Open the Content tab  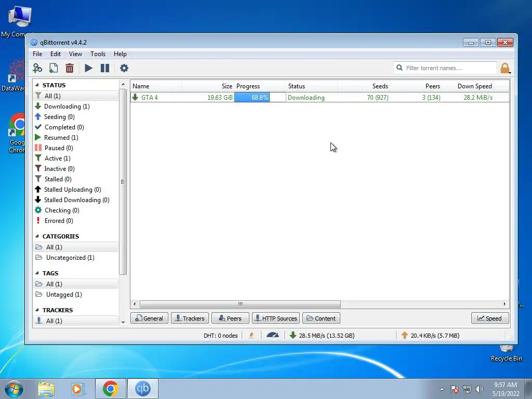[x=321, y=318]
